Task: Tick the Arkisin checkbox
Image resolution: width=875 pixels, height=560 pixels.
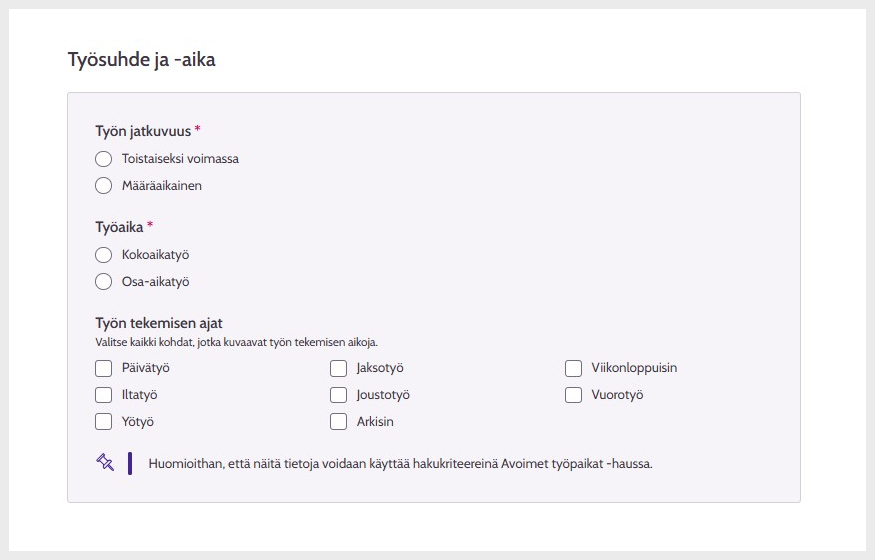Action: coord(338,422)
